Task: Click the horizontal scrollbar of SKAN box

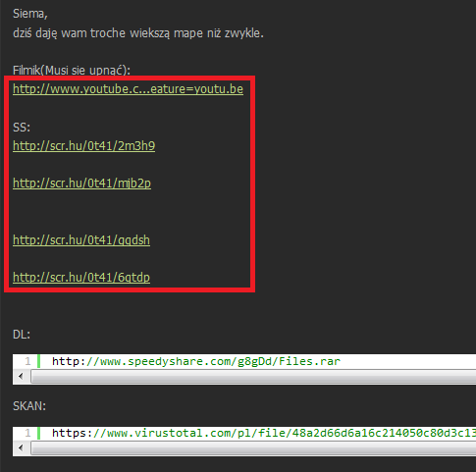Action: coord(253,447)
